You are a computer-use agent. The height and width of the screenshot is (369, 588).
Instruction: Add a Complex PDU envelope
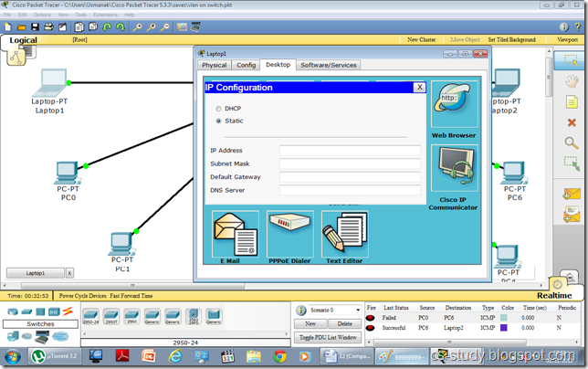click(572, 215)
